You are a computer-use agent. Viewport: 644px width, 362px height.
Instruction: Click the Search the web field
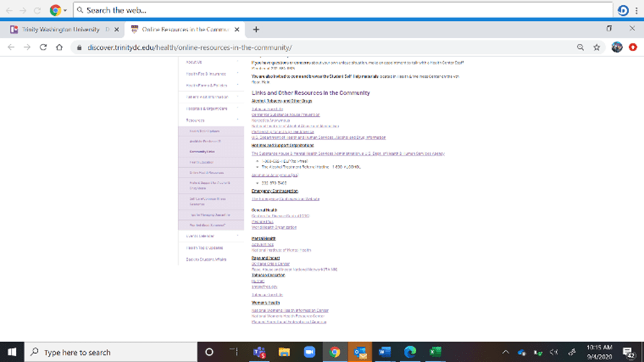click(x=343, y=10)
